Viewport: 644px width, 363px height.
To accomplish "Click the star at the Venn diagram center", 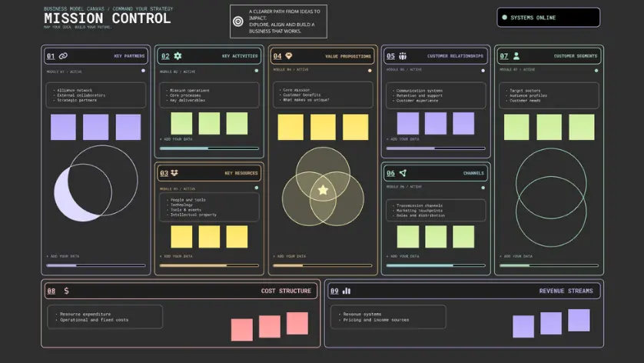I will [x=323, y=189].
